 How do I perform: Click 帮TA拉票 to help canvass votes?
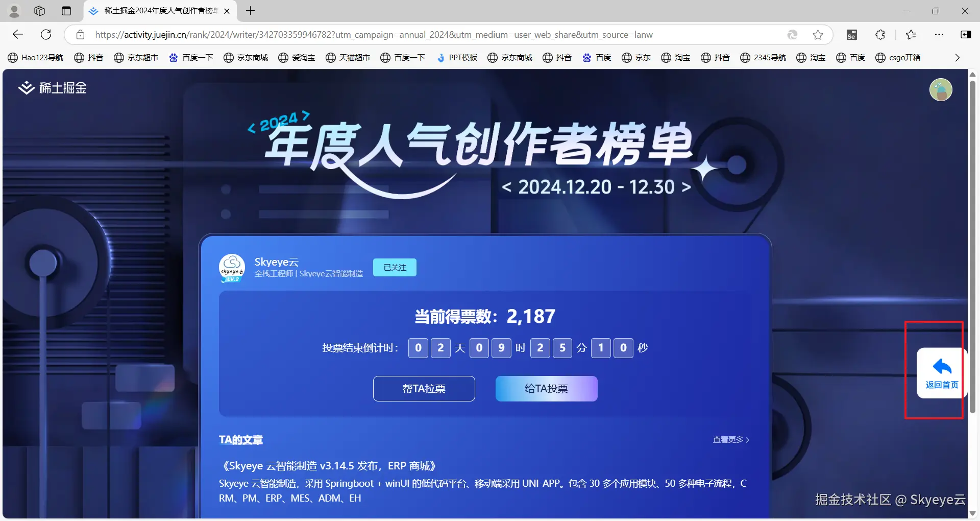[424, 388]
